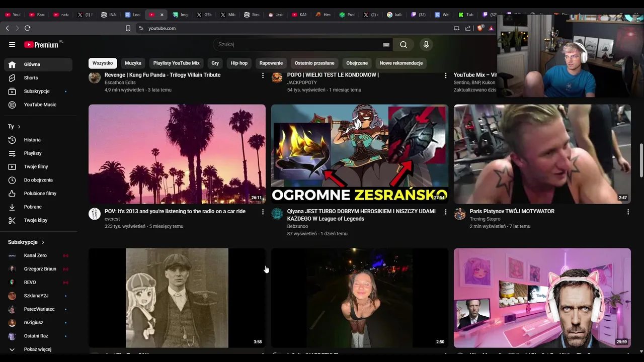Open Twoje filmy in sidebar
644x362 pixels.
pyautogui.click(x=38, y=166)
